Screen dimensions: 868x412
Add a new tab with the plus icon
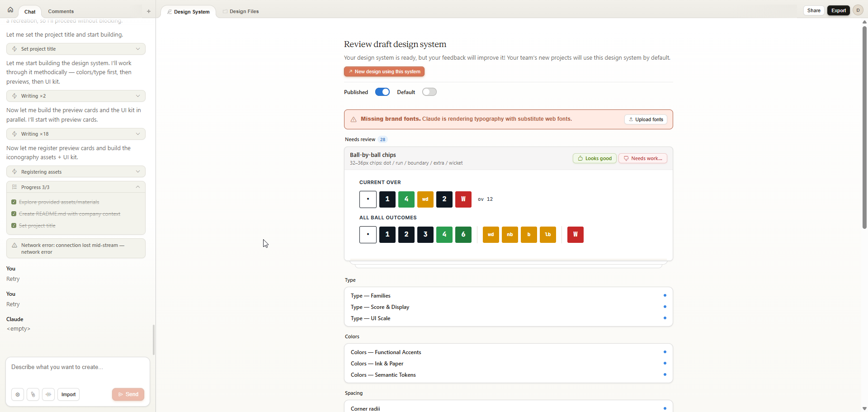(149, 11)
